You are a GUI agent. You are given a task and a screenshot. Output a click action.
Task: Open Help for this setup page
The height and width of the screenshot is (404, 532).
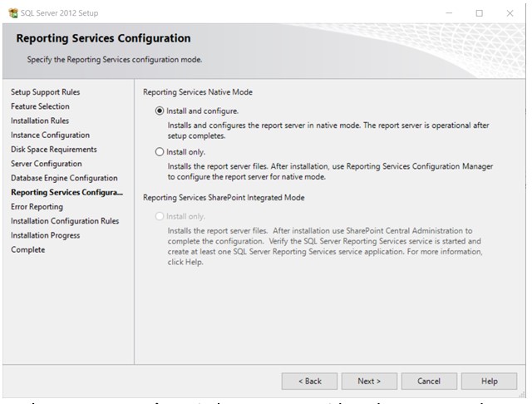[490, 382]
